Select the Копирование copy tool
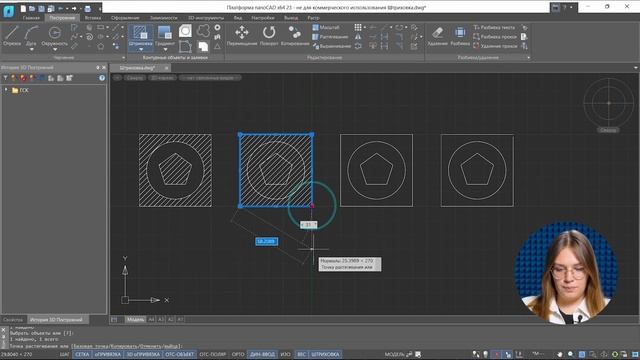This screenshot has height=360, width=640. tap(295, 36)
